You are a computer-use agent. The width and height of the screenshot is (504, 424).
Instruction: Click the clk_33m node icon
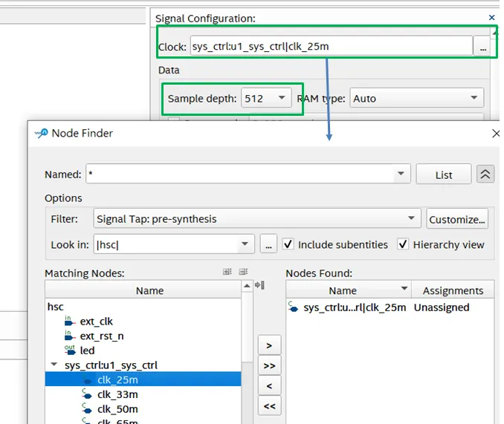coord(87,394)
